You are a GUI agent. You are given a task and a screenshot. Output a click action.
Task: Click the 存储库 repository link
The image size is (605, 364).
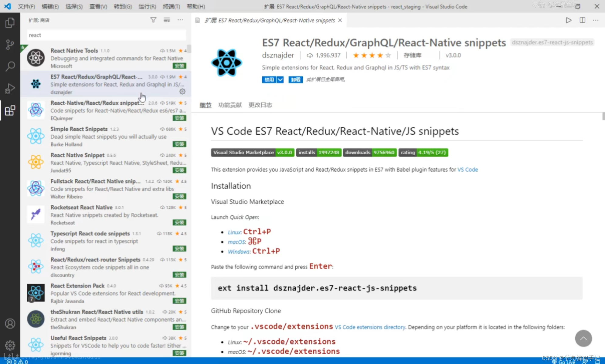tap(412, 55)
